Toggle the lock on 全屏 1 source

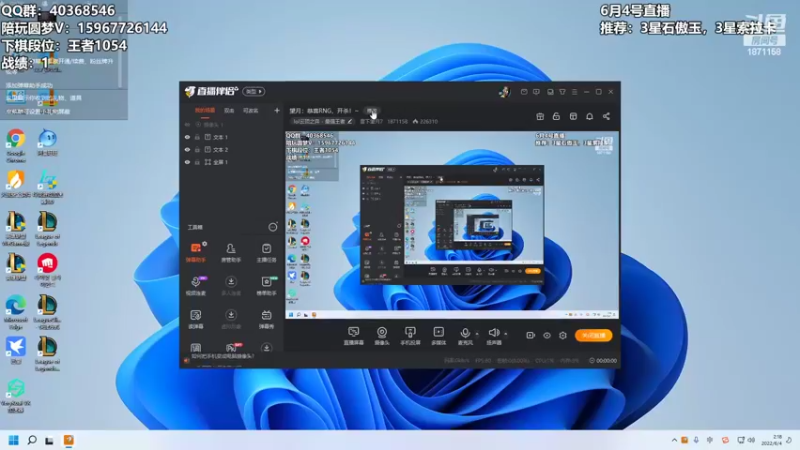(197, 162)
